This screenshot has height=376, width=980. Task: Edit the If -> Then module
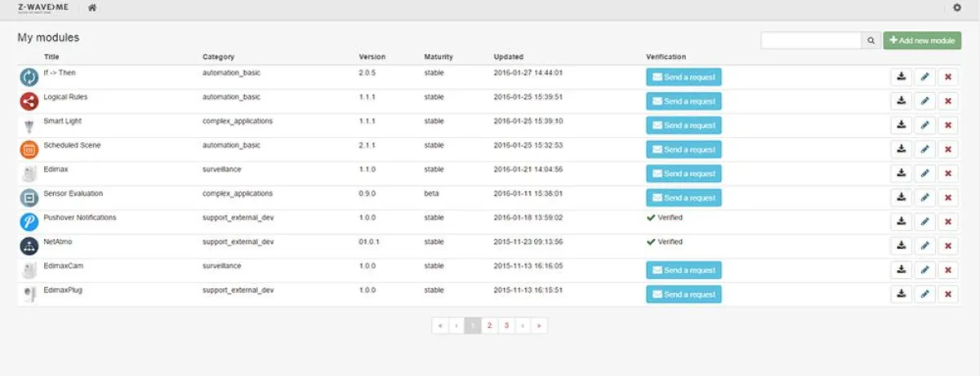[924, 77]
